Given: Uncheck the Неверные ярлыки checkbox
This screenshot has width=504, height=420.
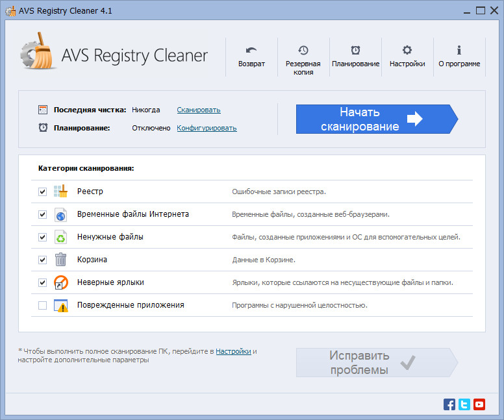Looking at the screenshot, I should [x=43, y=282].
